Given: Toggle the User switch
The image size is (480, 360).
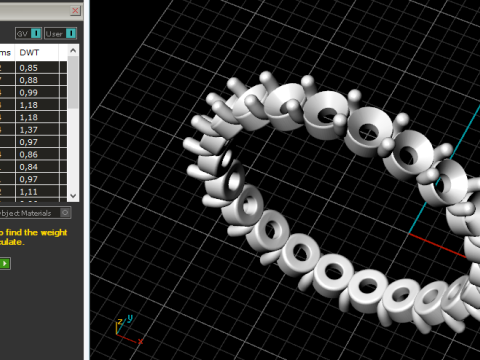Looking at the screenshot, I should [x=60, y=34].
